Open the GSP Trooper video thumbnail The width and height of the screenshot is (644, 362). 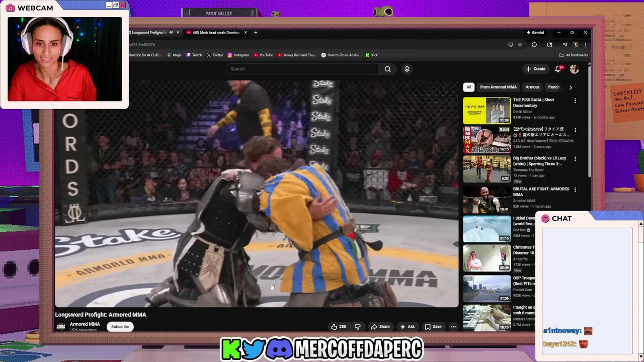pos(487,289)
